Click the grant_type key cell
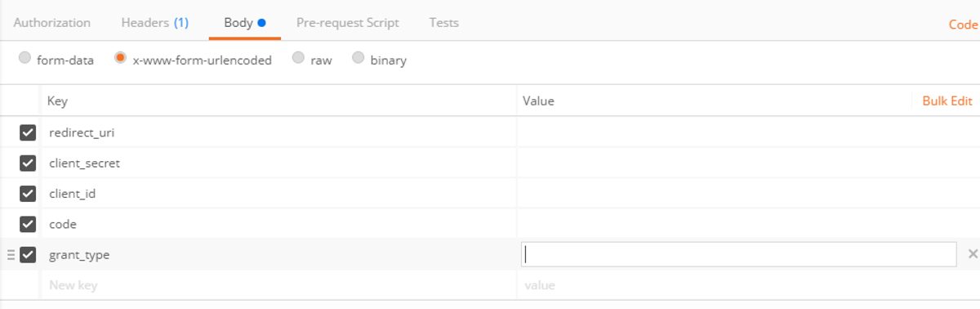The image size is (980, 309). pos(278,255)
